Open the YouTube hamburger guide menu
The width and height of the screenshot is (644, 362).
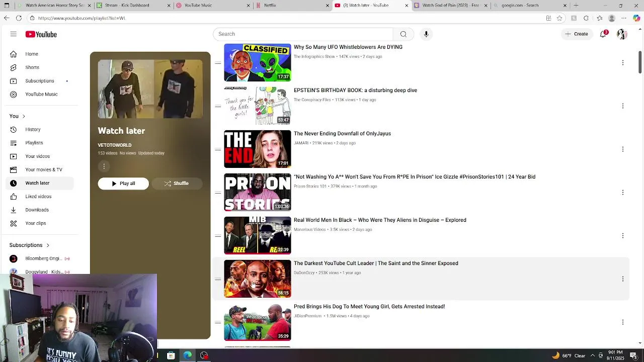tap(14, 34)
